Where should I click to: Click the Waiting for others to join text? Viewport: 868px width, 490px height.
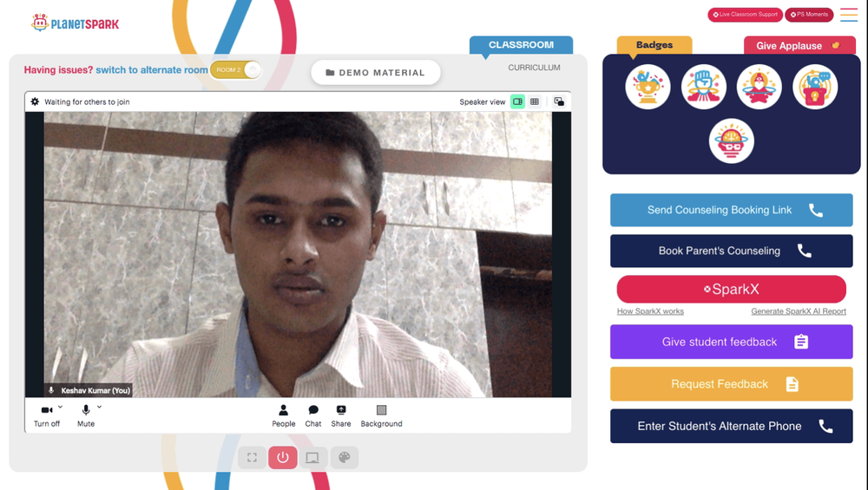(x=87, y=101)
